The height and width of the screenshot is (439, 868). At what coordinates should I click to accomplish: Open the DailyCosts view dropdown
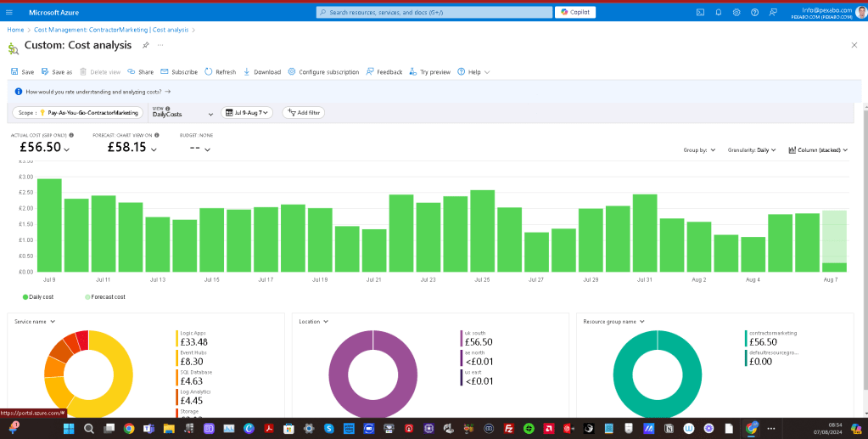[182, 114]
